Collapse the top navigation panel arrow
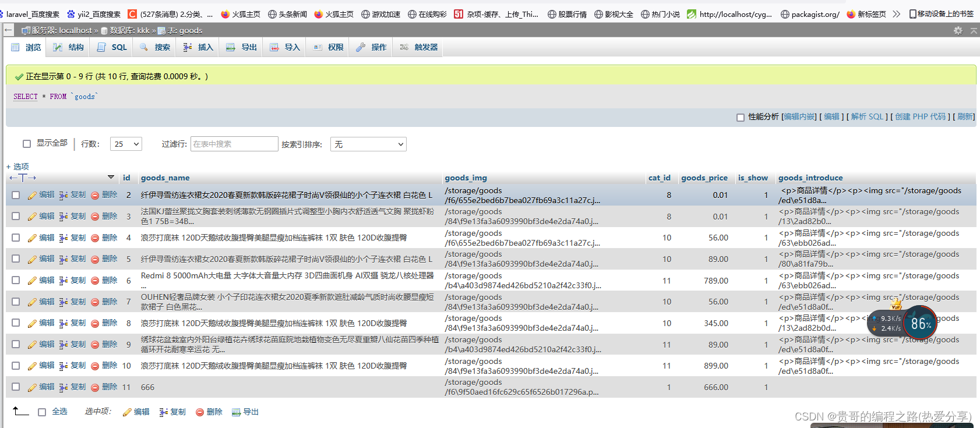 [974, 30]
